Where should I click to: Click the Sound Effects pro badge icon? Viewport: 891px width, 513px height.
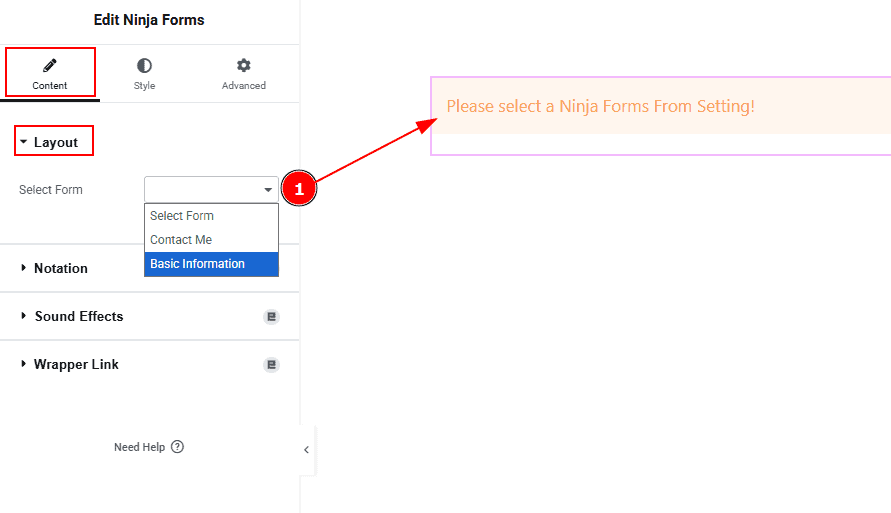[x=272, y=316]
